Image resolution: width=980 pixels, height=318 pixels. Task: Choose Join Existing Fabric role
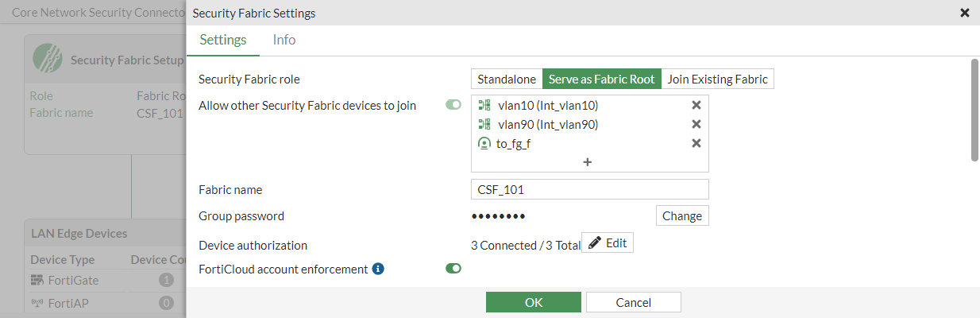pos(717,79)
